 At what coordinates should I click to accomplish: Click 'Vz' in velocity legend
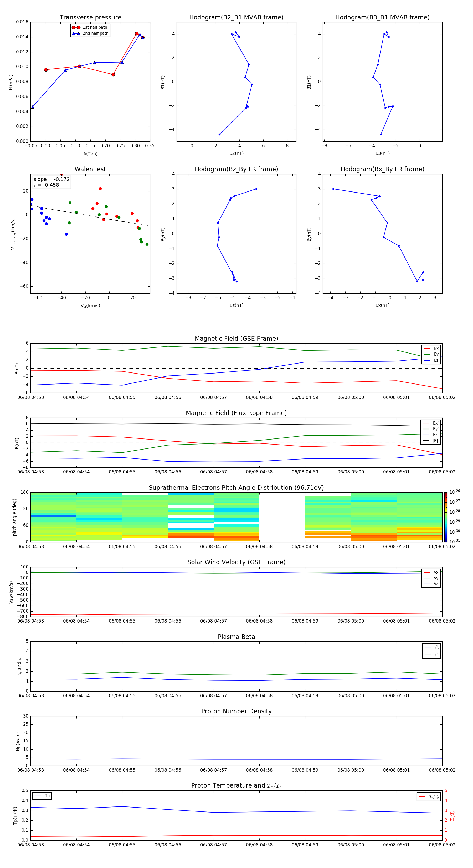pos(431,584)
